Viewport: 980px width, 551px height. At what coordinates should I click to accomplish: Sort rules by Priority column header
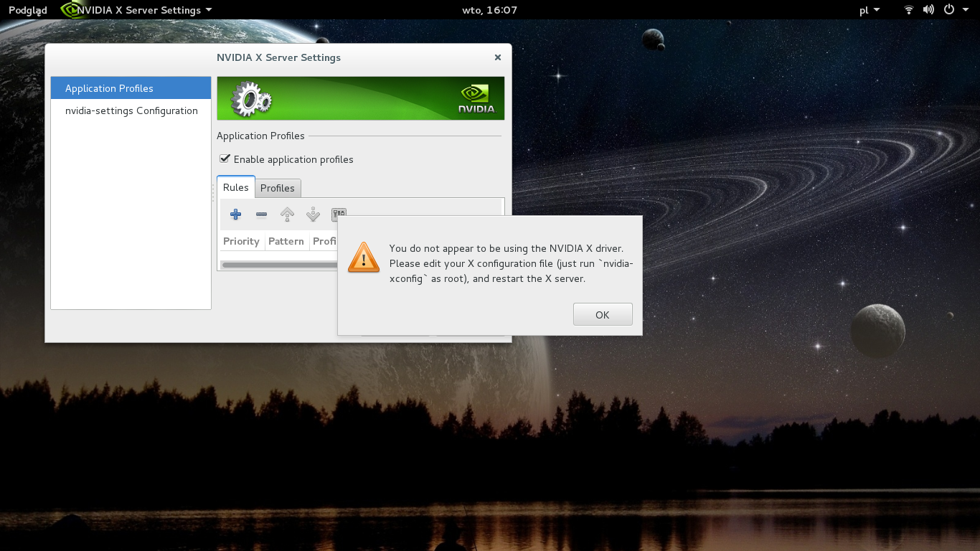[241, 241]
